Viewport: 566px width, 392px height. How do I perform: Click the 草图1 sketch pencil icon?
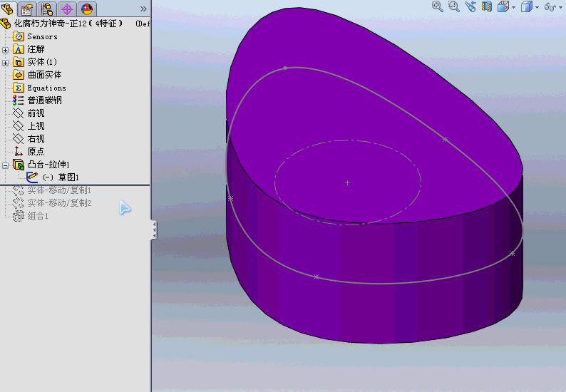coord(32,177)
